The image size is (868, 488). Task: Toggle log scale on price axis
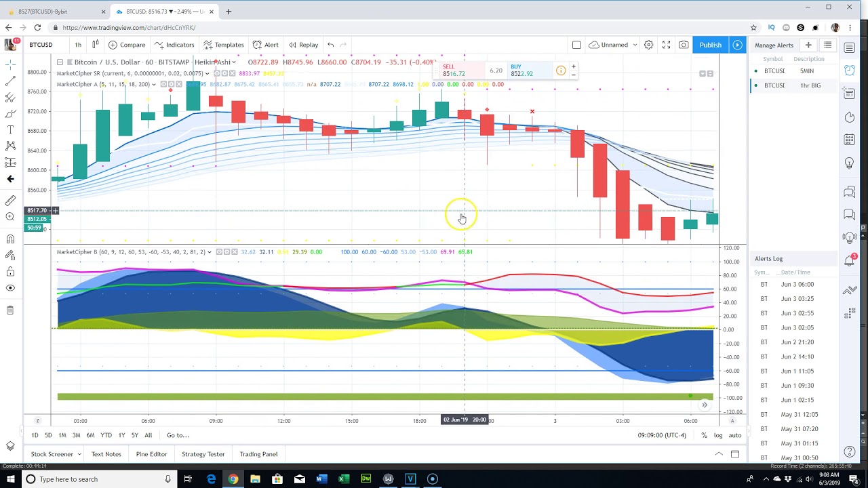point(718,435)
